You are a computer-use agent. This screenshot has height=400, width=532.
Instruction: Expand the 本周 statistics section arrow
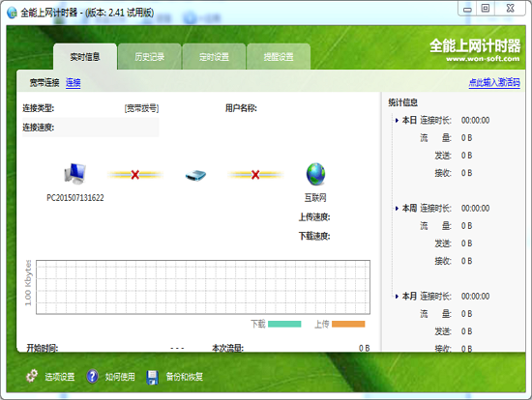coord(397,209)
